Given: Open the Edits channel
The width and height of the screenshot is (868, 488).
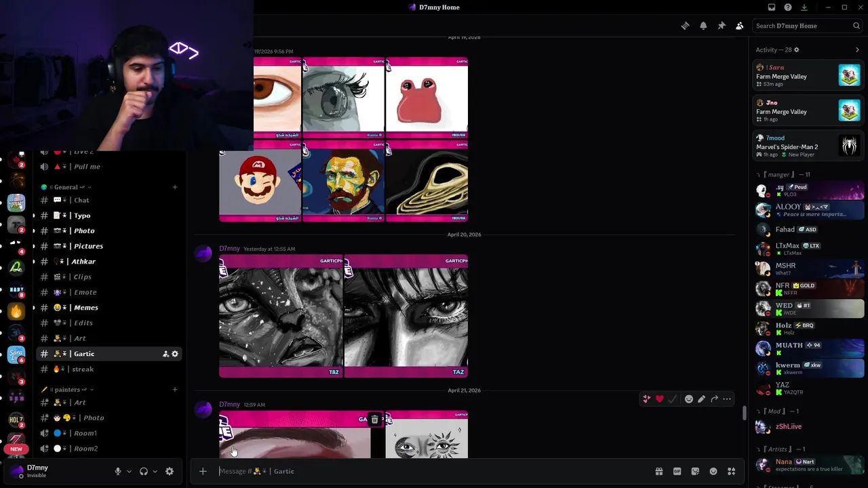Looking at the screenshot, I should click(108, 323).
